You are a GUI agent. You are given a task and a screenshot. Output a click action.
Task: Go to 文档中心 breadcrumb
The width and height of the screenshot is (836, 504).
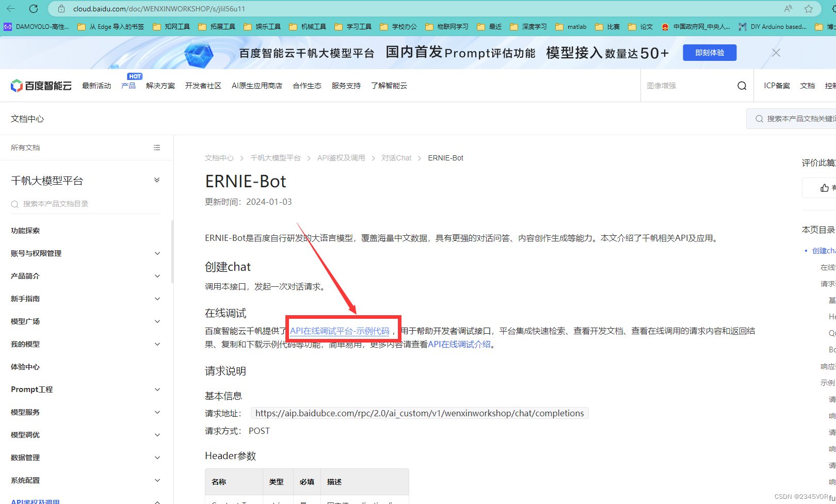(219, 158)
